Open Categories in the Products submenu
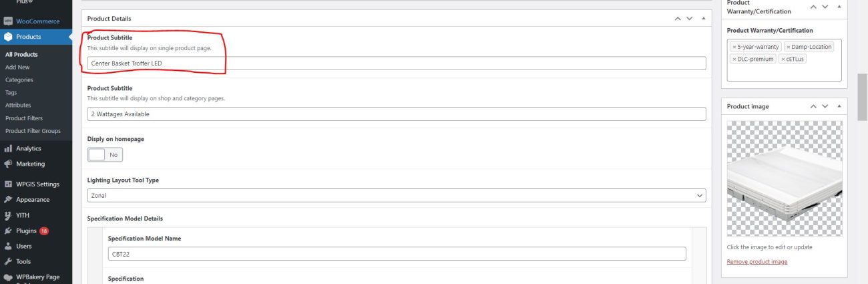This screenshot has width=868, height=284. 19,80
